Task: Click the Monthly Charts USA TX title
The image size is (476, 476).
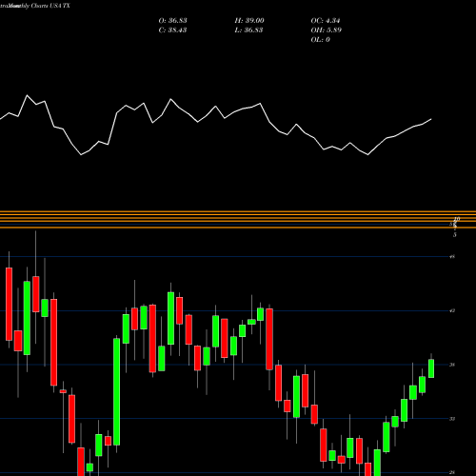Action: pos(38,6)
